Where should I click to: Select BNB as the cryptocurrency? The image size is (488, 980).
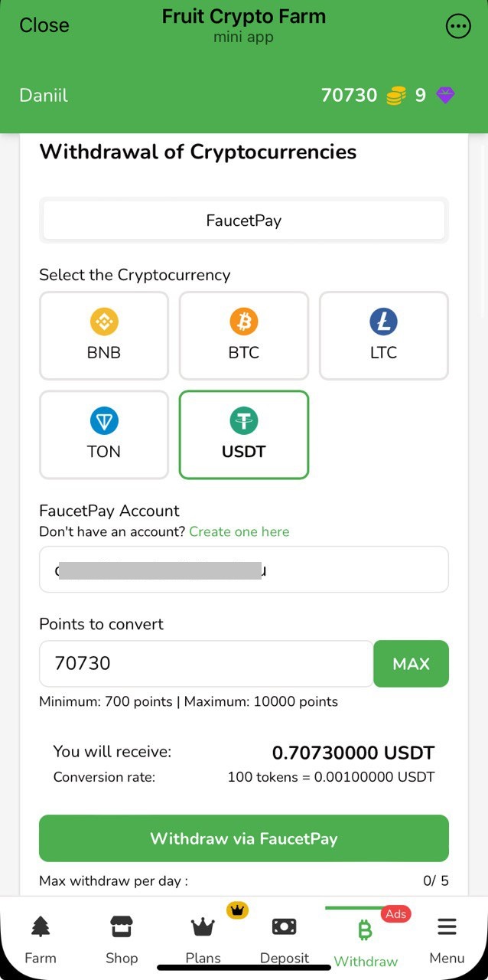point(104,335)
